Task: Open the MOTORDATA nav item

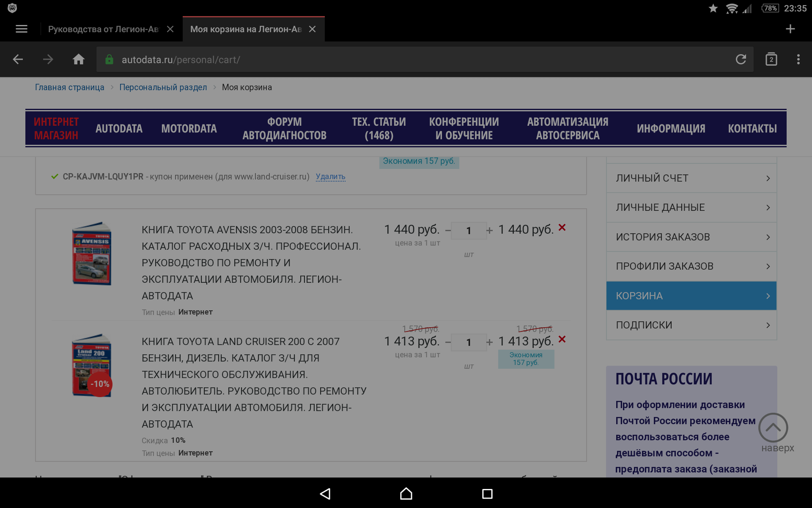Action: (x=189, y=128)
